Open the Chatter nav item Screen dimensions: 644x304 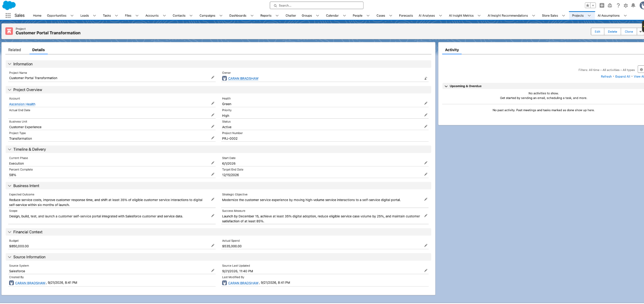(x=291, y=15)
